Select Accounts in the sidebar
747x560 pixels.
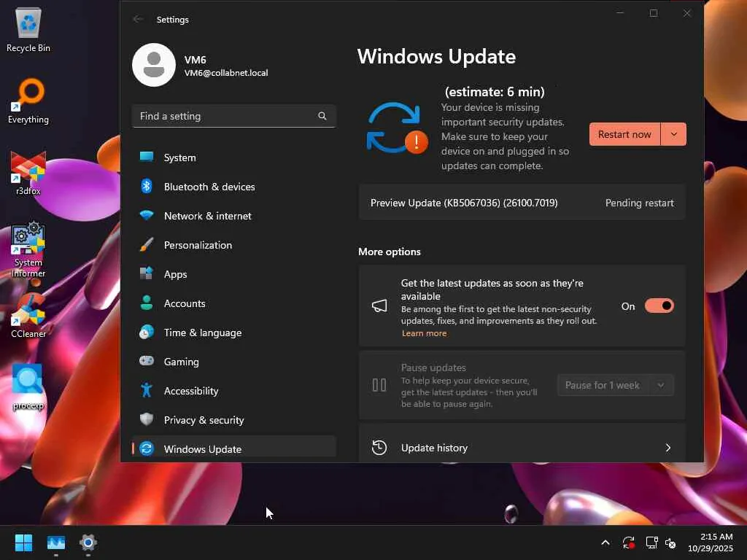pos(234,303)
